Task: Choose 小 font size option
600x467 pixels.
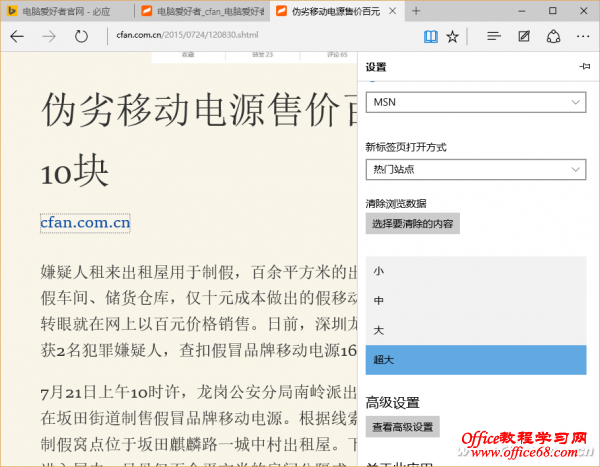Action: 476,271
